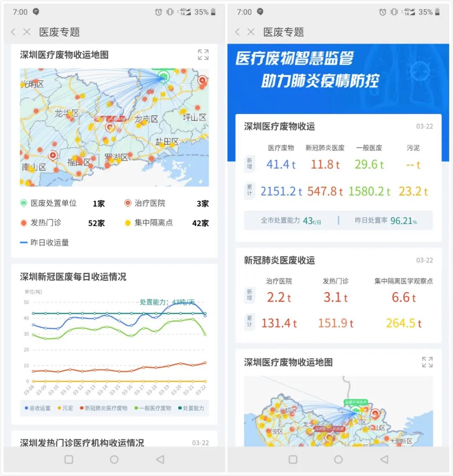The width and height of the screenshot is (453, 476).
Task: Toggle 总收运量 series in chart legend
Action: [38, 408]
